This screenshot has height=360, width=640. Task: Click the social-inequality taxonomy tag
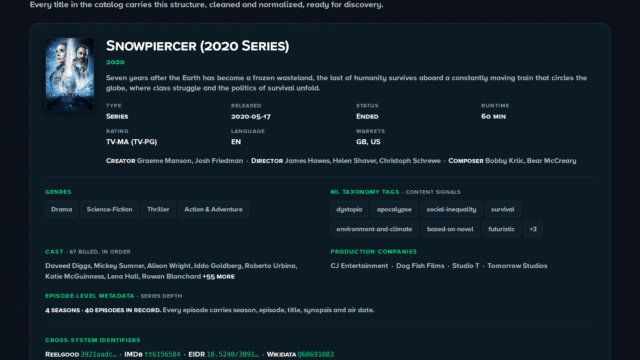coord(451,209)
